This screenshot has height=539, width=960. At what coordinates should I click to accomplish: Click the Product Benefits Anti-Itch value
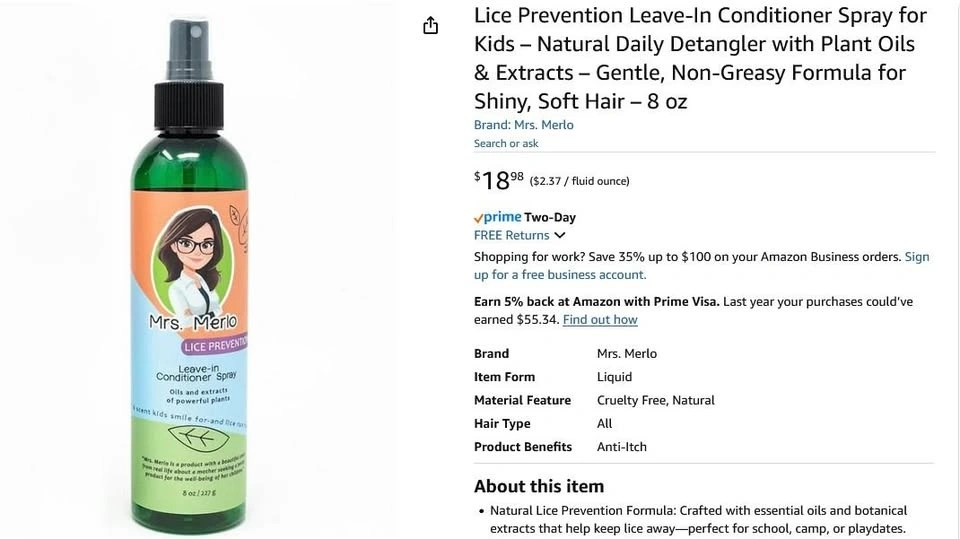pos(621,447)
